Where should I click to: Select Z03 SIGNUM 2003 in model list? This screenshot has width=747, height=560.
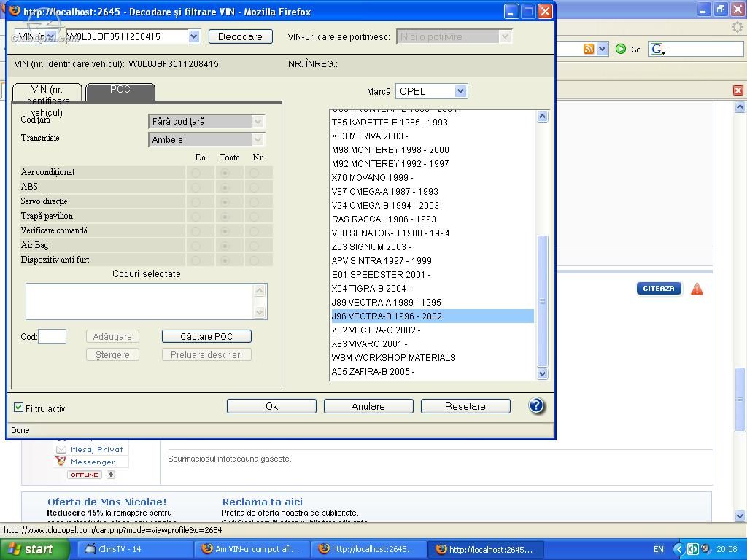tap(433, 246)
